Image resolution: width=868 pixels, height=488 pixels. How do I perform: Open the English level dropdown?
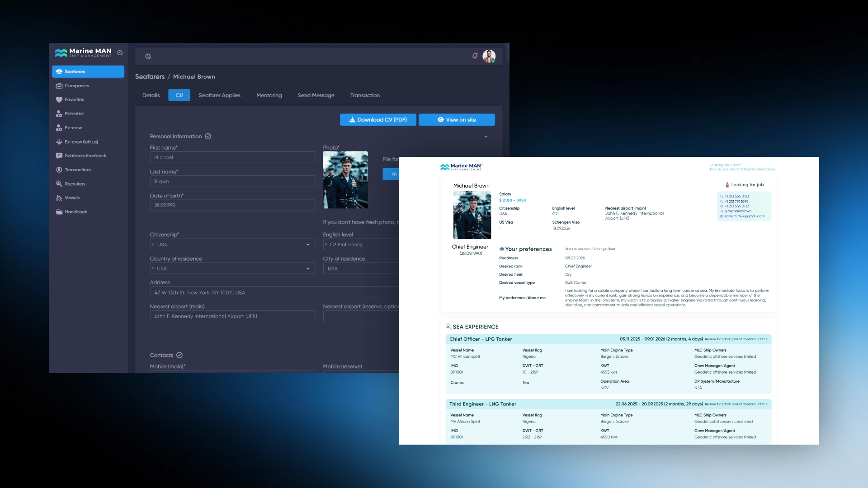coord(361,244)
